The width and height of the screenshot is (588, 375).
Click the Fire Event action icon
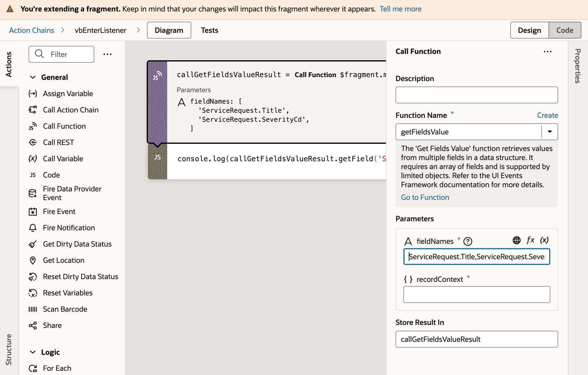33,212
